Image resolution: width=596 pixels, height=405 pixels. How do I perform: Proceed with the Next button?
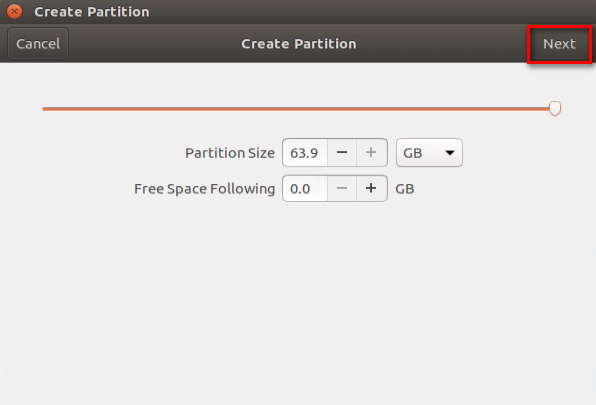tap(559, 44)
